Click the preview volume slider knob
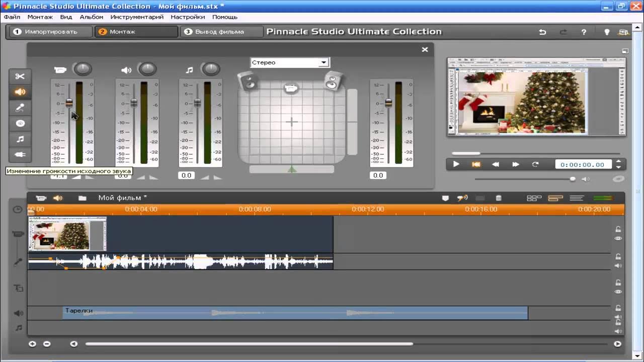 tap(573, 179)
